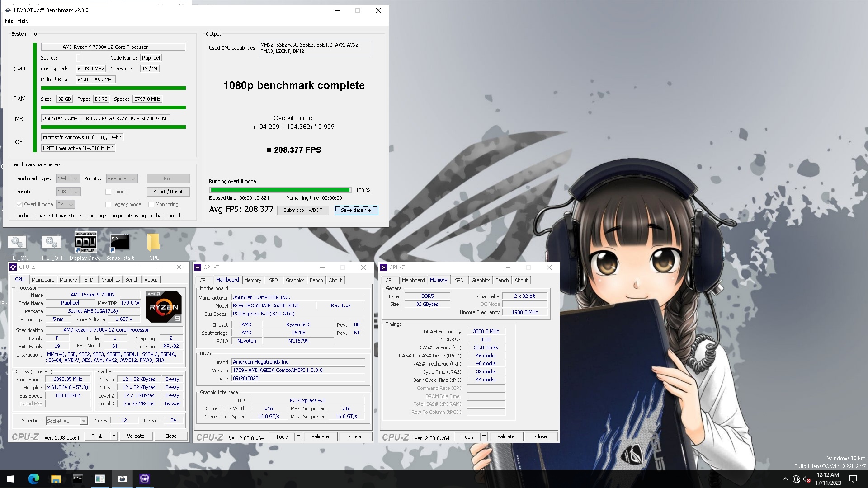Screen dimensions: 868x488
Task: Click CPU-Z icon in CPU window title bar
Action: (x=13, y=267)
